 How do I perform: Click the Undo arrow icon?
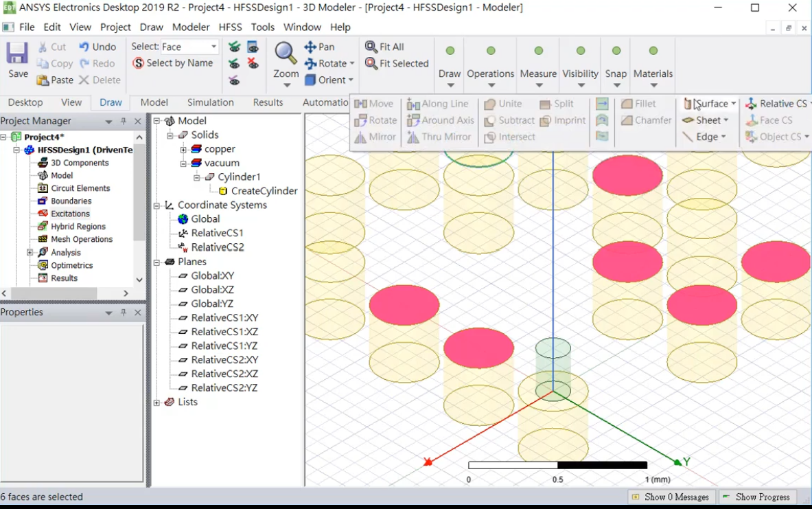tap(84, 47)
